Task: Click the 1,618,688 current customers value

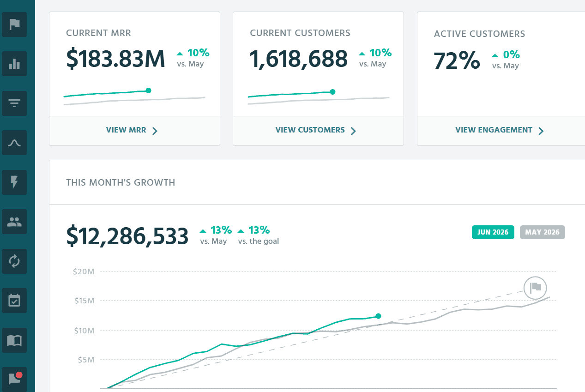Action: (x=299, y=59)
